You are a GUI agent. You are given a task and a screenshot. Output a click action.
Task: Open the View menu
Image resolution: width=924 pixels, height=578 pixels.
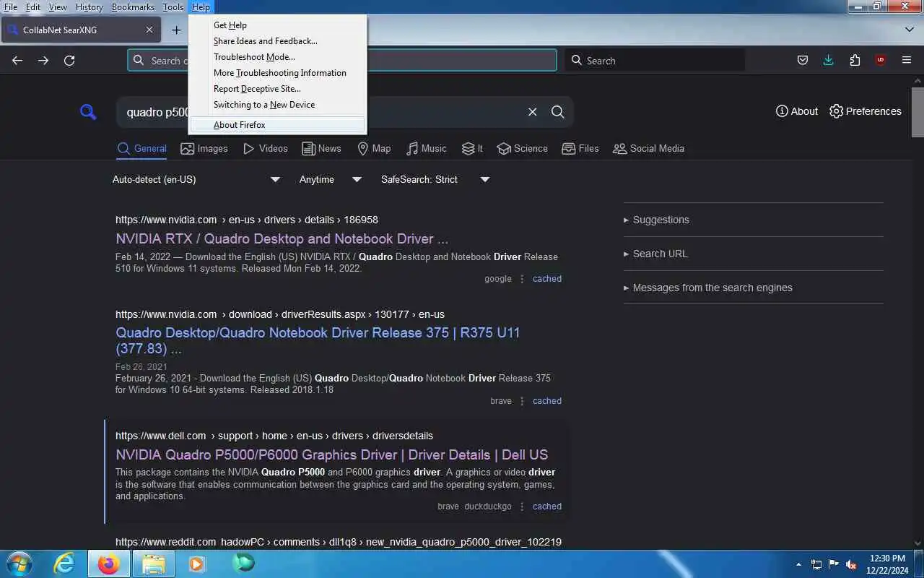(58, 7)
